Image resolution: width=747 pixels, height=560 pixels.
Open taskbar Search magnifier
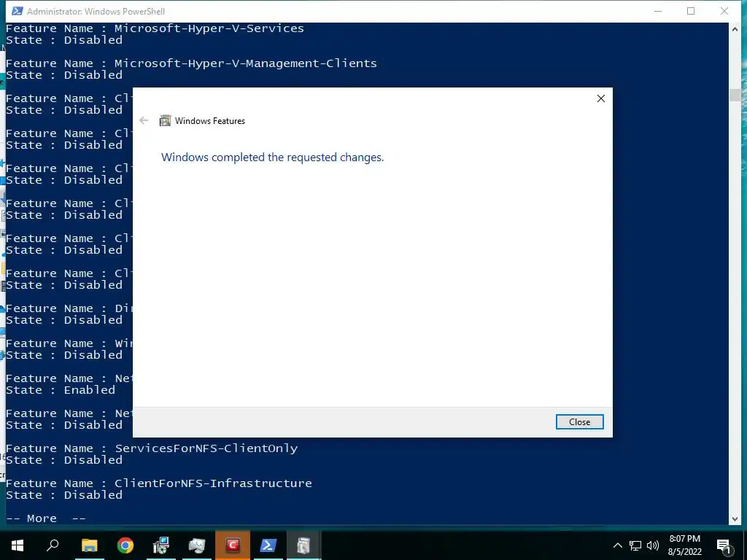(x=53, y=545)
